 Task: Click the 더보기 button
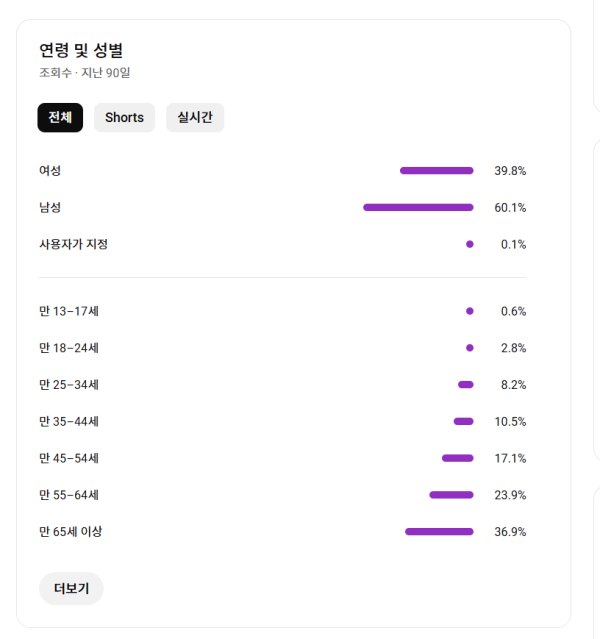pyautogui.click(x=71, y=589)
